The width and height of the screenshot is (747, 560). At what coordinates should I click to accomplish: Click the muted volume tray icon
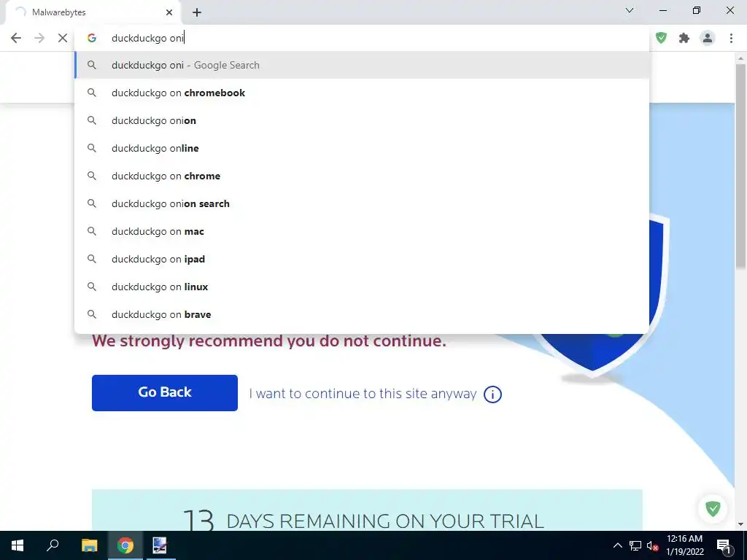652,545
